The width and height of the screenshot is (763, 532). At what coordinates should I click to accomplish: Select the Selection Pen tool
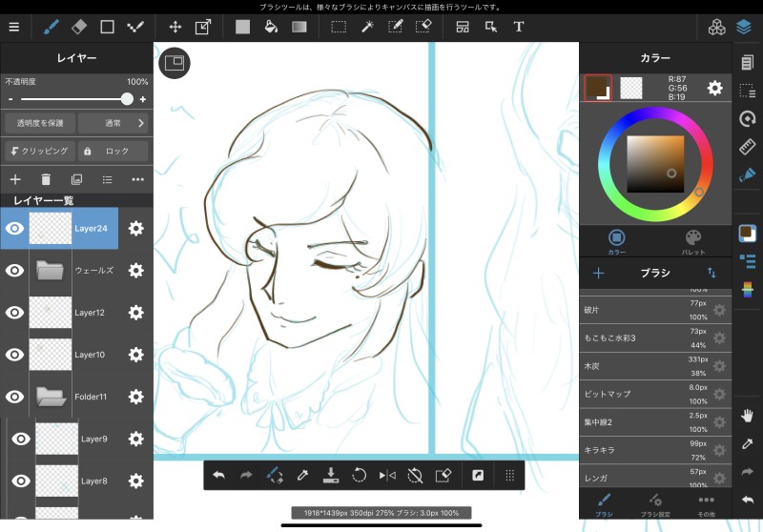[x=395, y=27]
